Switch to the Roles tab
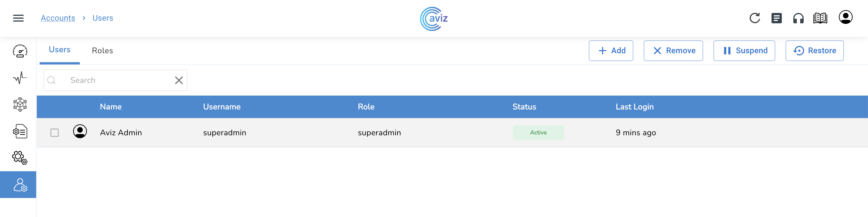868x217 pixels. [103, 51]
